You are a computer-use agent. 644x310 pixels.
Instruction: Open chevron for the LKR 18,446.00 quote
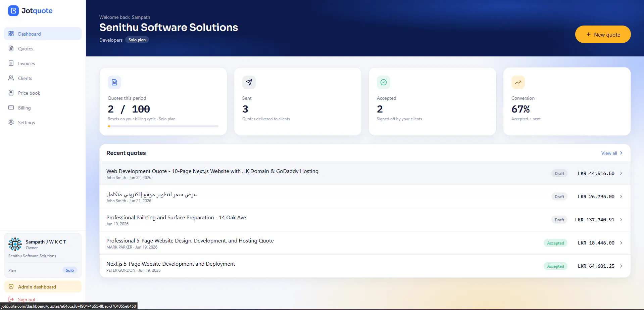[x=621, y=243]
